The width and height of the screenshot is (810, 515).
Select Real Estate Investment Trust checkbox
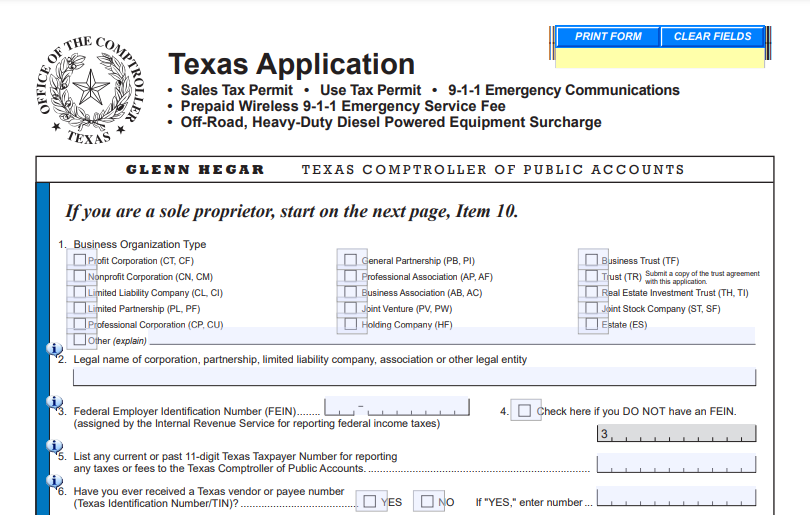coord(591,292)
